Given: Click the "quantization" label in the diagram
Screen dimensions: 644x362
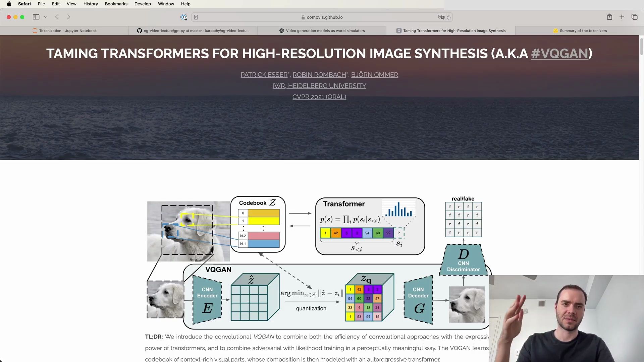Looking at the screenshot, I should pos(311,308).
